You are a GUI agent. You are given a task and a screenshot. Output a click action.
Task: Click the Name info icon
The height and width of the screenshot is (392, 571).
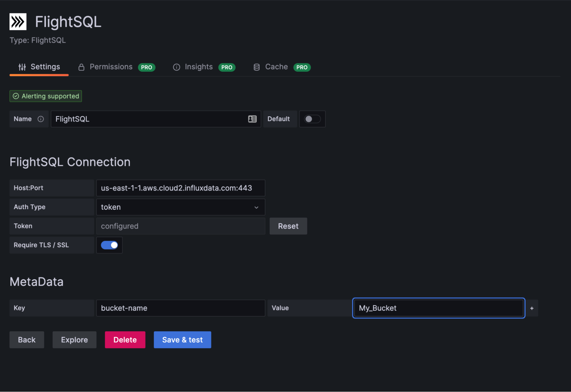[x=41, y=119]
